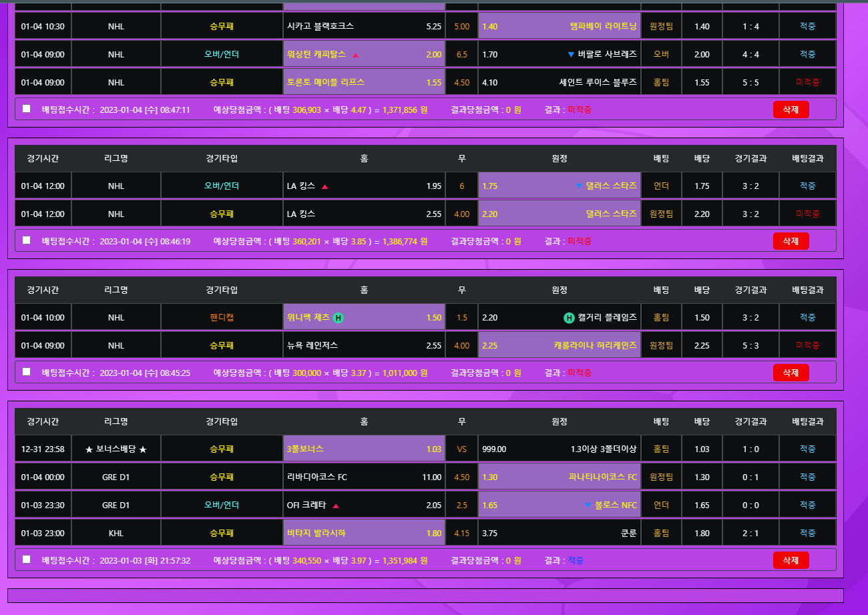Screen dimensions: 868x615
Task: Click blue down arrow beside 버팔로 사브레즈
Action: point(570,54)
